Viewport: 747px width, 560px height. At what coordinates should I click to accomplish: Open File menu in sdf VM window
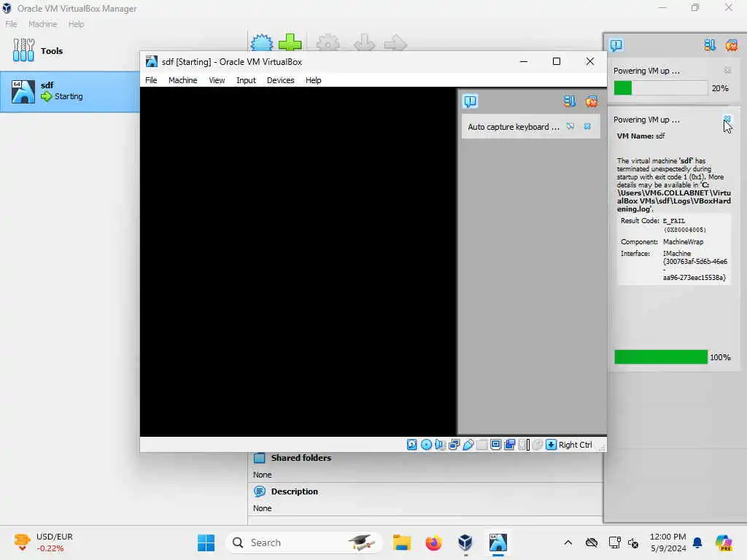151,80
